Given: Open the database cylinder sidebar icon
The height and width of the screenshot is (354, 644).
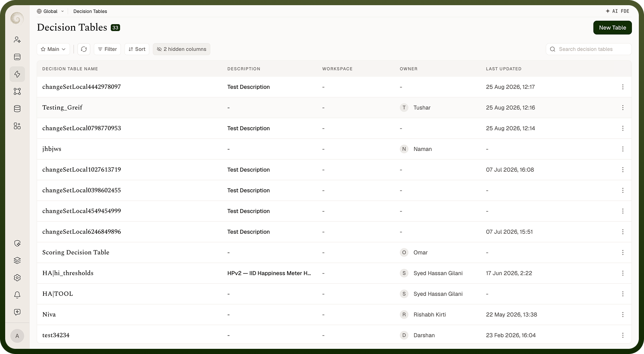Looking at the screenshot, I should [x=17, y=109].
